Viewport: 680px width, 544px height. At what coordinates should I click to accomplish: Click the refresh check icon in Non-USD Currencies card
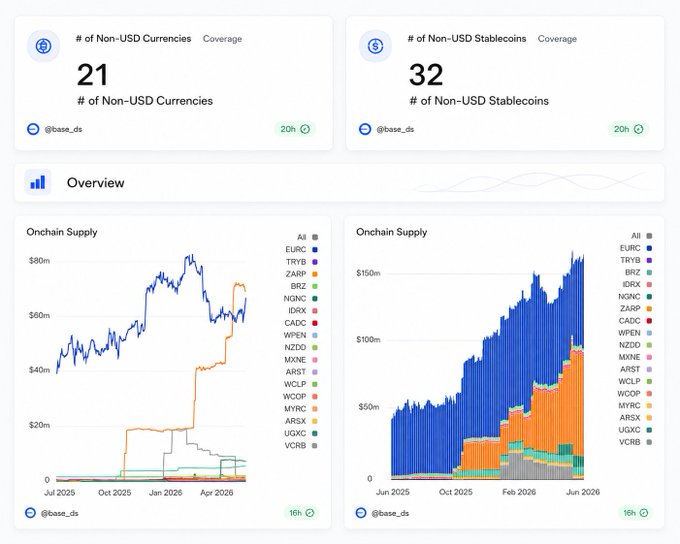coord(305,129)
